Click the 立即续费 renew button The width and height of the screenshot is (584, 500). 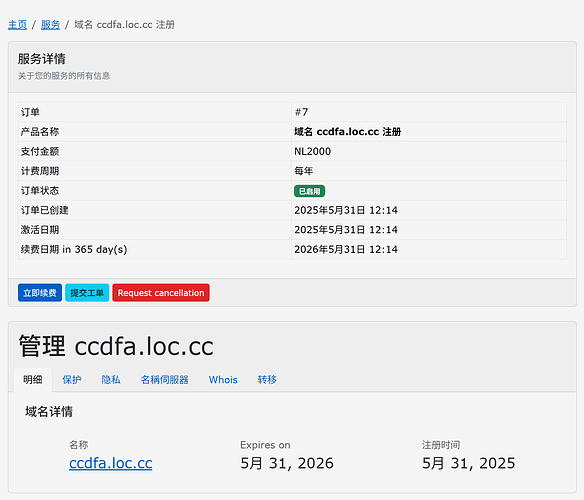40,293
